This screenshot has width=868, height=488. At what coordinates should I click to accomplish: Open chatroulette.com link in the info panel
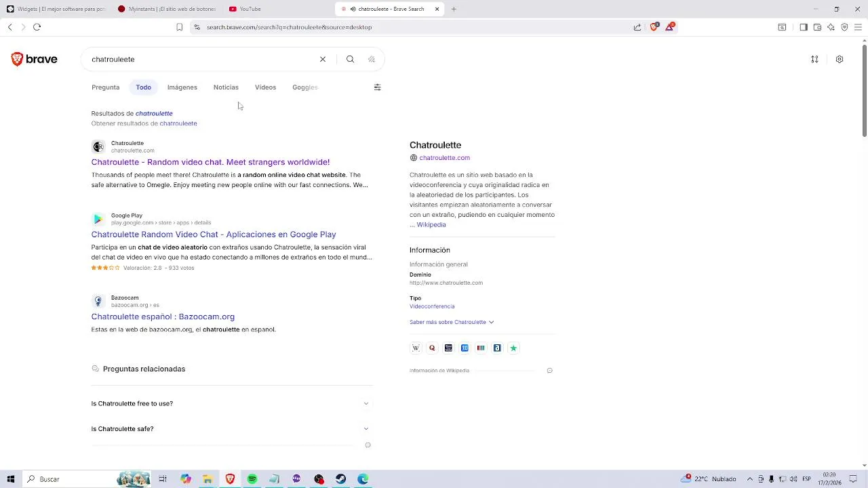(x=444, y=158)
